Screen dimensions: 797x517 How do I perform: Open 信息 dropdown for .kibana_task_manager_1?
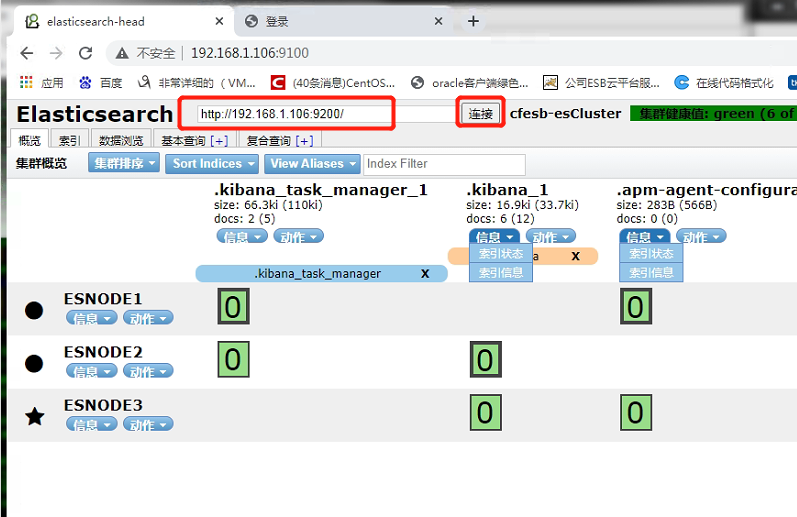(x=242, y=236)
